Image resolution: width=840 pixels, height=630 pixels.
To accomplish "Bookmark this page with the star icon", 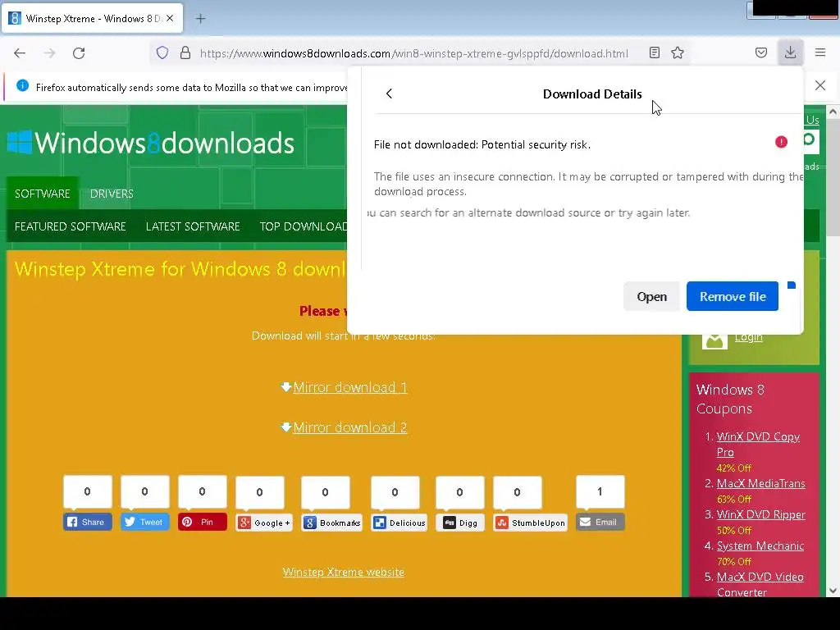I will (x=678, y=52).
